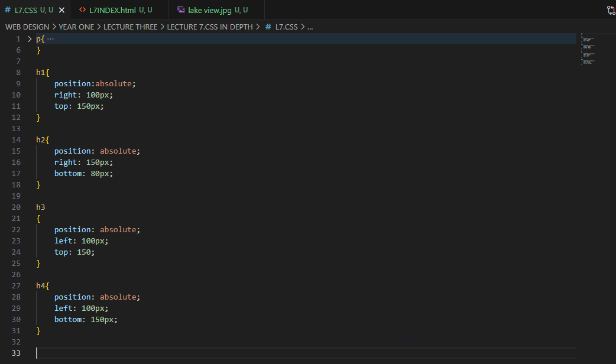The image size is (616, 364).
Task: Place cursor on empty line 33
Action: pos(306,353)
